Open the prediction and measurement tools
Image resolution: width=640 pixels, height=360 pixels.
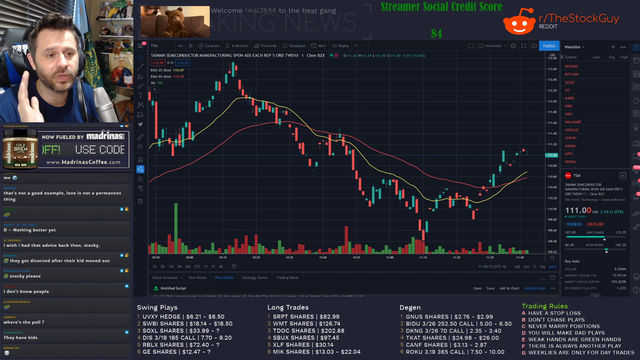tap(140, 115)
